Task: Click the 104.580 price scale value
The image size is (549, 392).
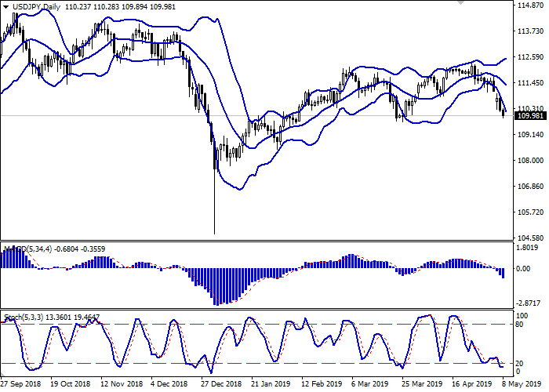Action: click(530, 238)
